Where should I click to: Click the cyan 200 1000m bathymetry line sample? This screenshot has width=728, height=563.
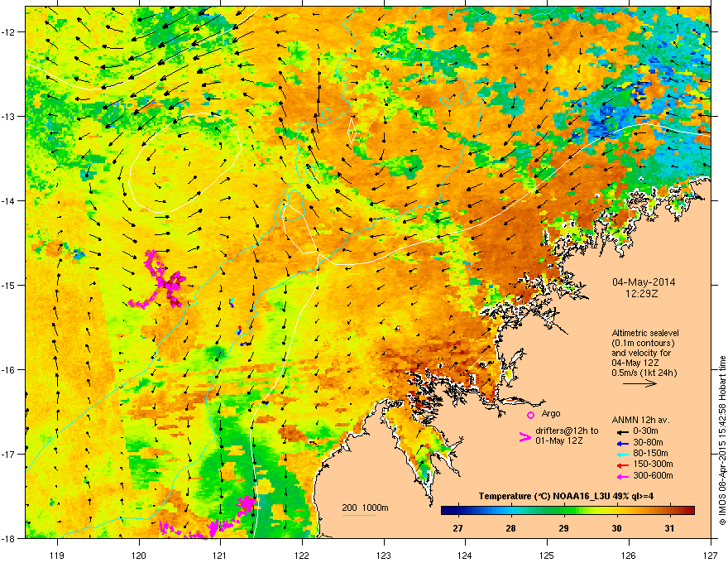coord(359,515)
